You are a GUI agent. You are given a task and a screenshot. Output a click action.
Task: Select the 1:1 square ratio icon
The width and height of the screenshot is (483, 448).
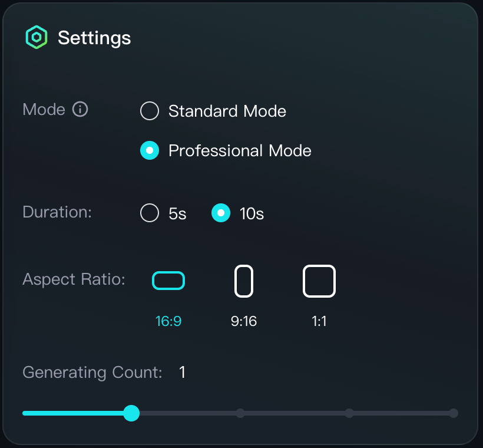[319, 281]
